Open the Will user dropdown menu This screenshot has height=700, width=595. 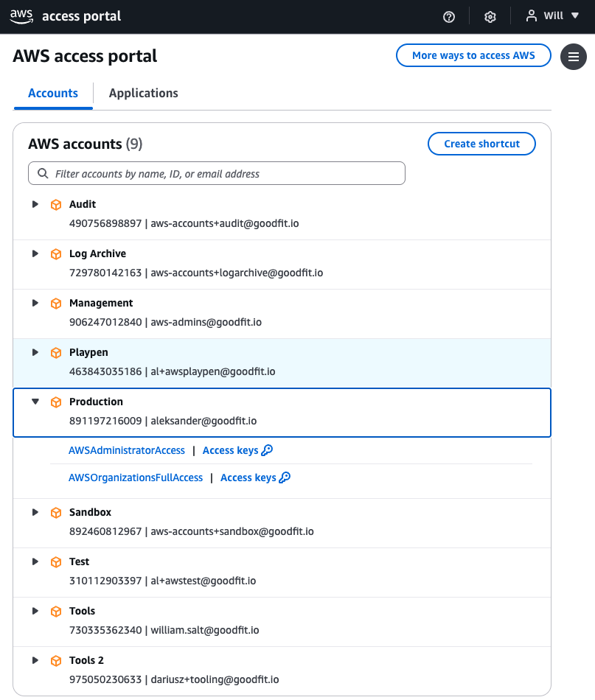click(553, 16)
